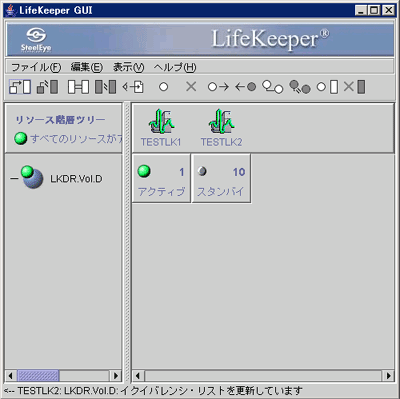Click the status bar TESTLK2 message

click(153, 391)
